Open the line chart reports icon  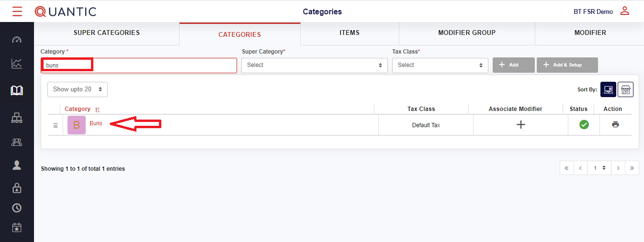[x=17, y=64]
